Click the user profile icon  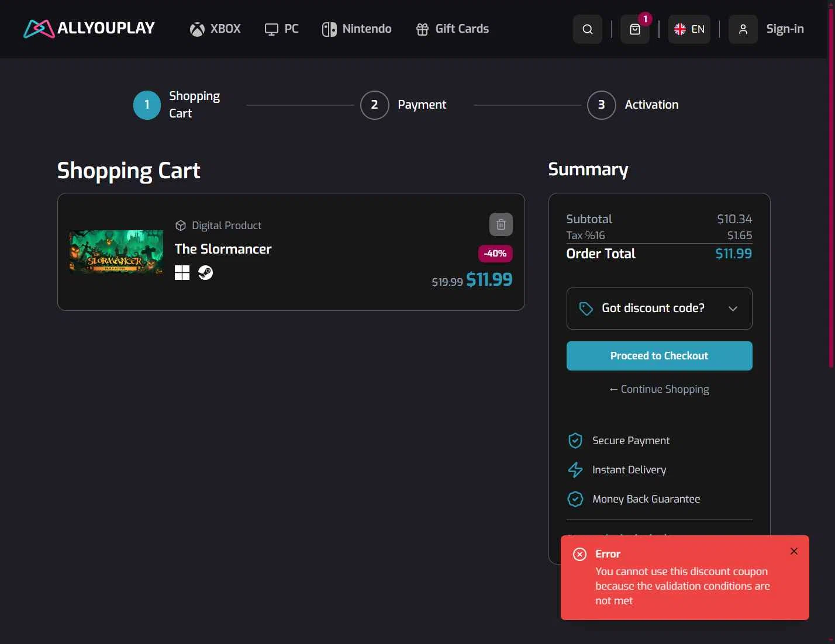click(x=743, y=29)
